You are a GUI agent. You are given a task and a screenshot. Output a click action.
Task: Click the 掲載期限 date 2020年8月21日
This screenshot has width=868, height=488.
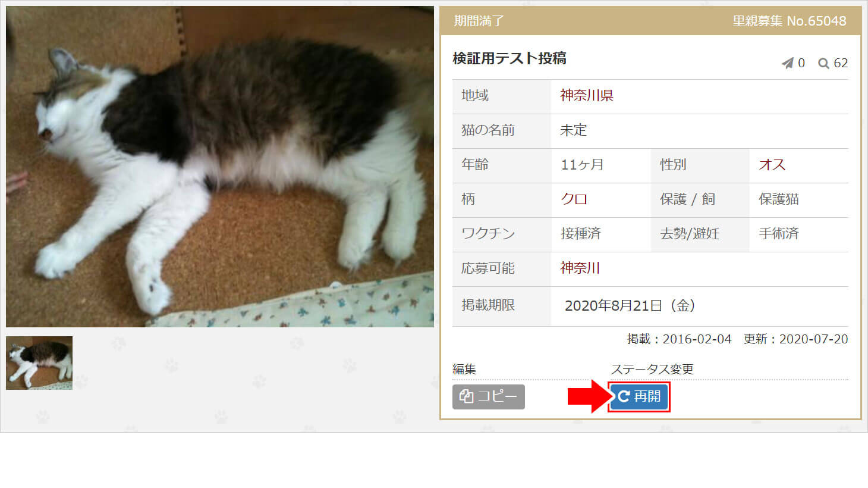(x=613, y=306)
